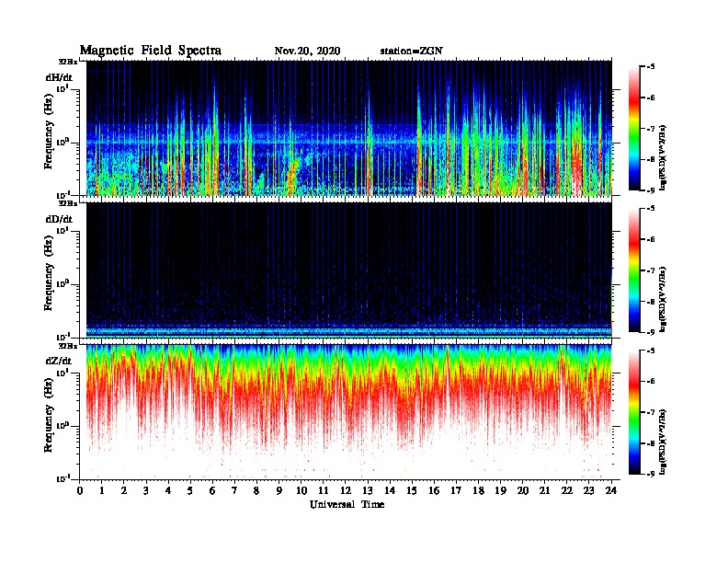Click hour "5" on the time axis
The height and width of the screenshot is (563, 728).
(x=190, y=490)
